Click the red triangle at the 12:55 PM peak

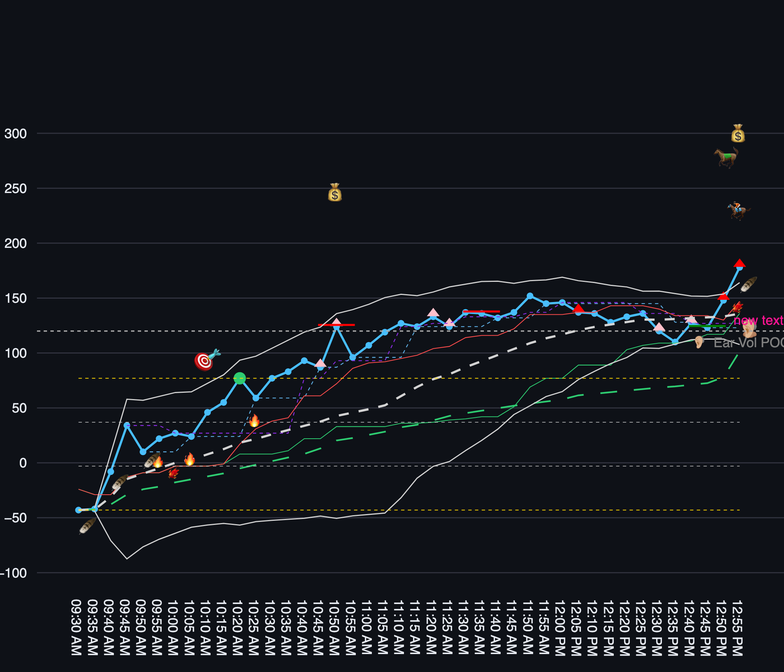click(x=739, y=264)
